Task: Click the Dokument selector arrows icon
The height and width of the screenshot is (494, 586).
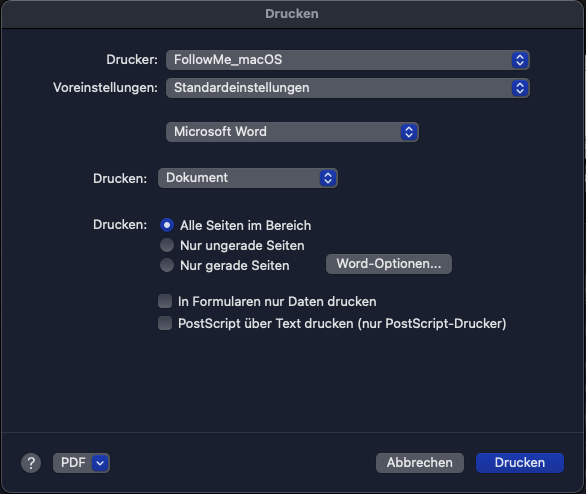Action: 328,178
